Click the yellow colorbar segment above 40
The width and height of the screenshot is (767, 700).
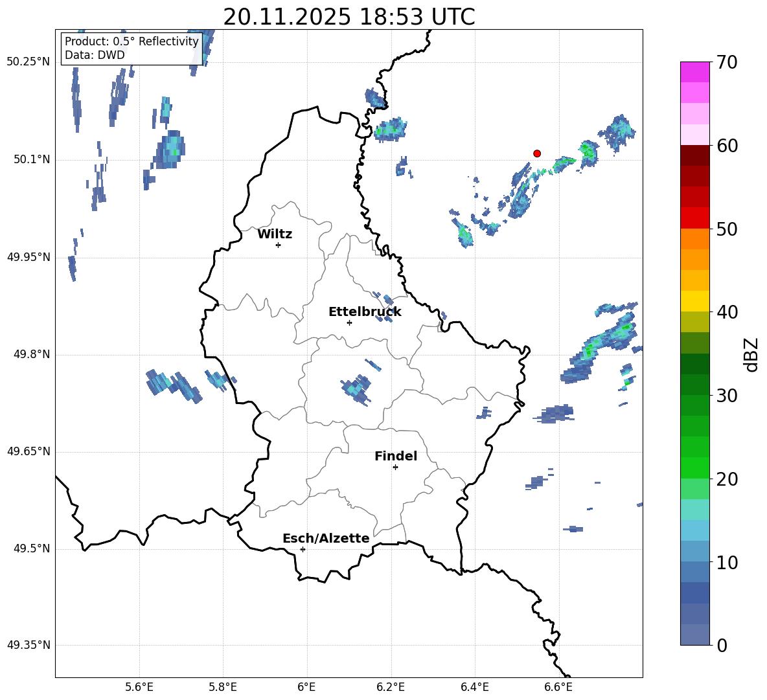[694, 301]
